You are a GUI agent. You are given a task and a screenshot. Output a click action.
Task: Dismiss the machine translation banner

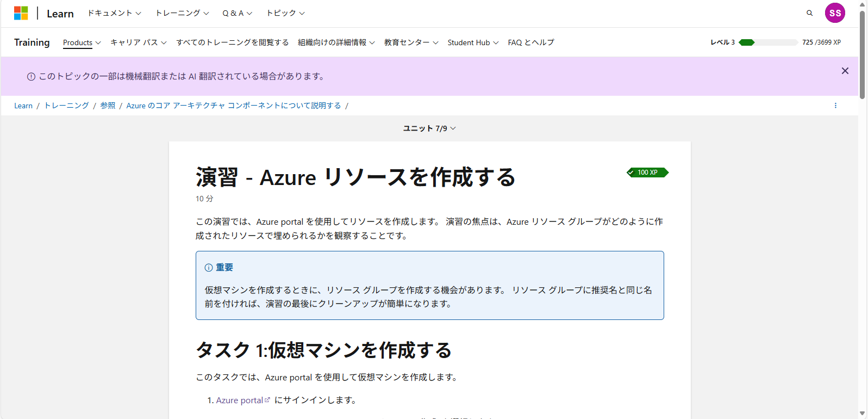(845, 71)
